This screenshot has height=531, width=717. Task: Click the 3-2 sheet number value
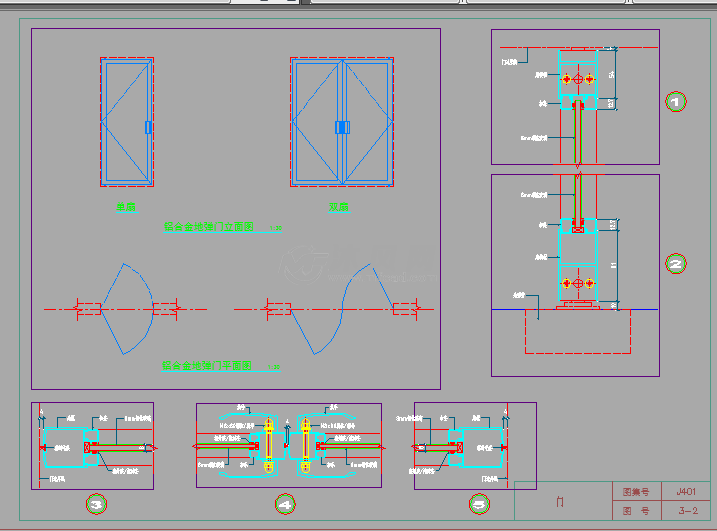688,511
